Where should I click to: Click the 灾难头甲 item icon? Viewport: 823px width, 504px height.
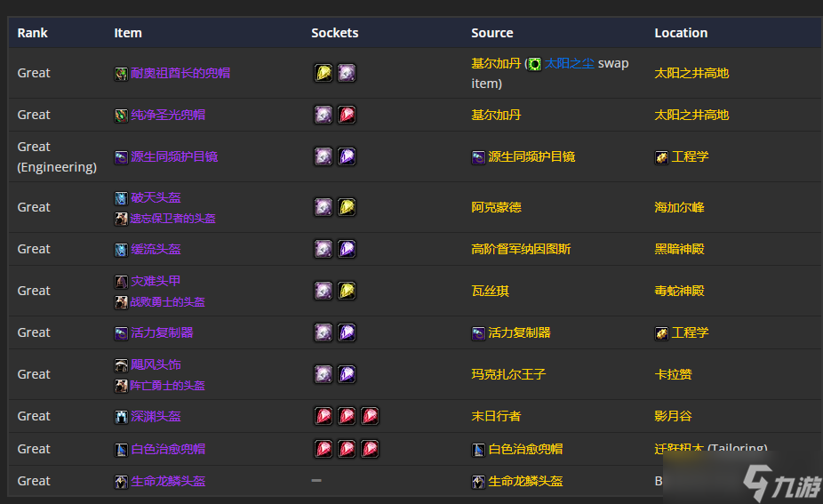pyautogui.click(x=121, y=282)
